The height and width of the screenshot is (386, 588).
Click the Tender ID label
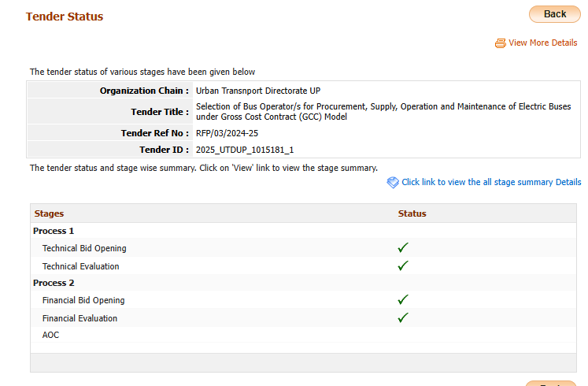[164, 150]
